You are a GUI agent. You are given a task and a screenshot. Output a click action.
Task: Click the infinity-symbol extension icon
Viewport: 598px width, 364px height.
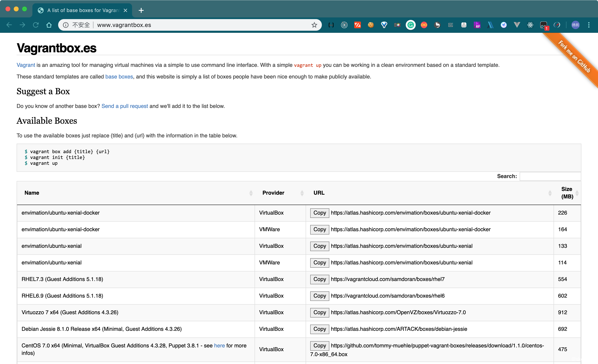(x=424, y=25)
